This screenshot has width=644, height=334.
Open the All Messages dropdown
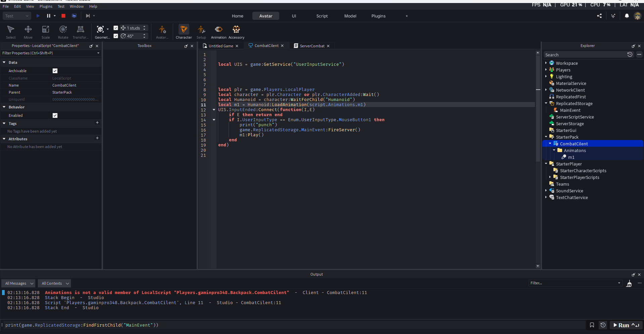point(18,283)
